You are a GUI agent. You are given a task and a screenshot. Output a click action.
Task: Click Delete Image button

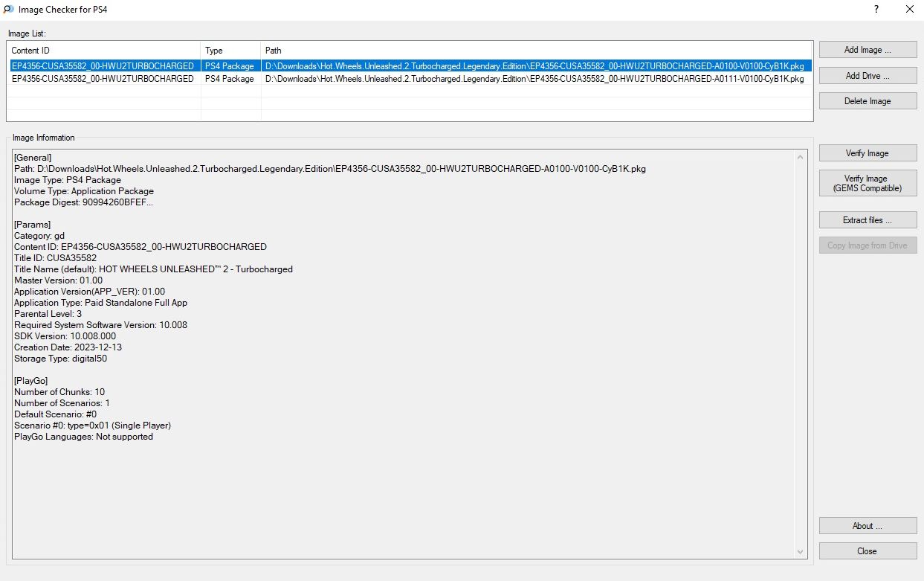pyautogui.click(x=868, y=101)
